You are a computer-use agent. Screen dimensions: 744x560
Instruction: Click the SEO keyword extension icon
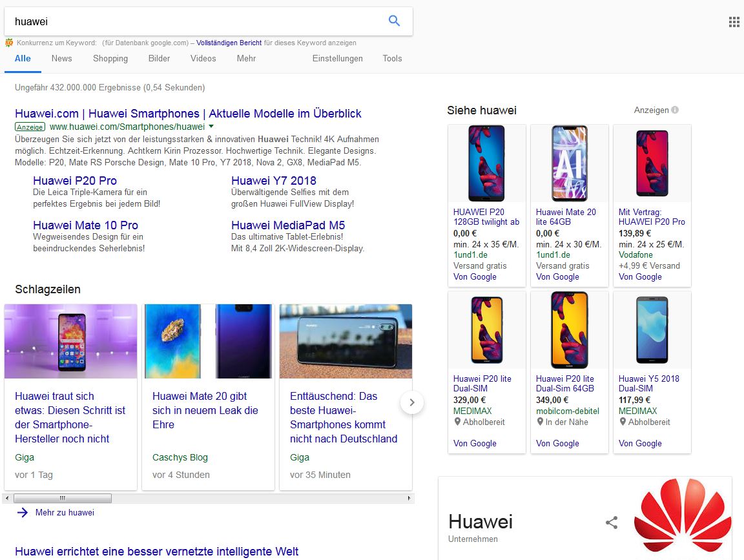9,43
